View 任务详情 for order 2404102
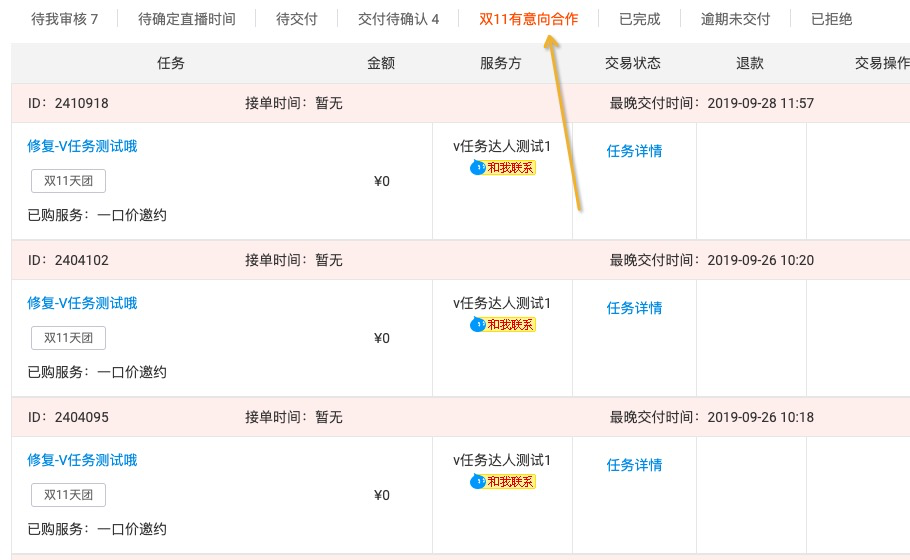The width and height of the screenshot is (910, 560). pos(634,308)
